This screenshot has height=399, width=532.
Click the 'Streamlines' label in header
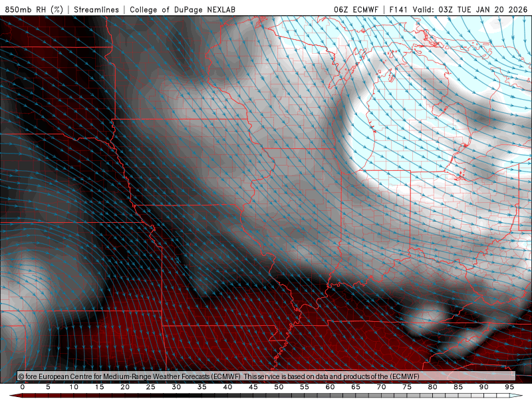coord(96,9)
